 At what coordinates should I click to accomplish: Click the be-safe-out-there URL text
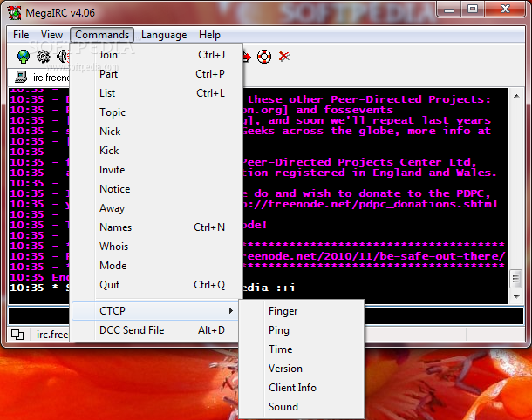click(374, 256)
